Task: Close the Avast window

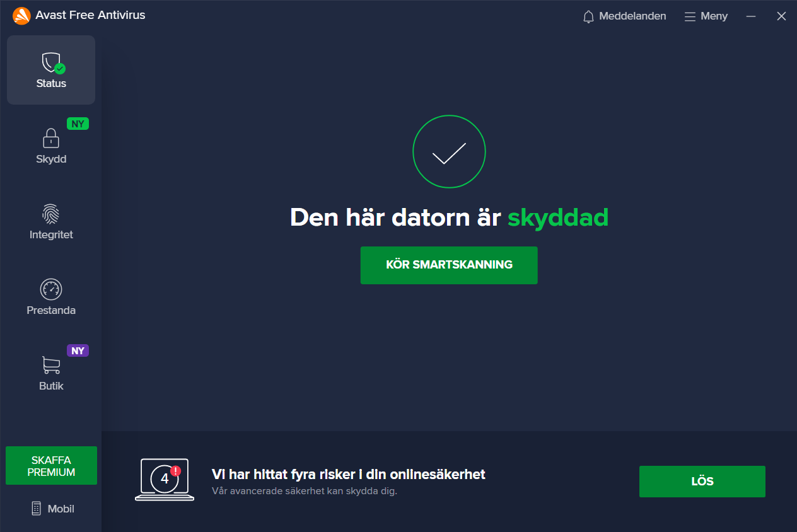Action: click(x=781, y=16)
